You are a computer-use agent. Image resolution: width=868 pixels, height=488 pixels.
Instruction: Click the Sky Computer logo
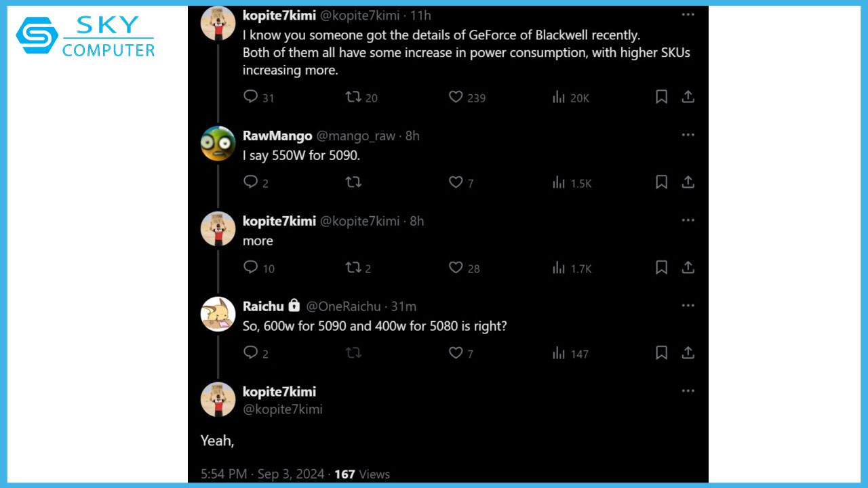point(86,36)
